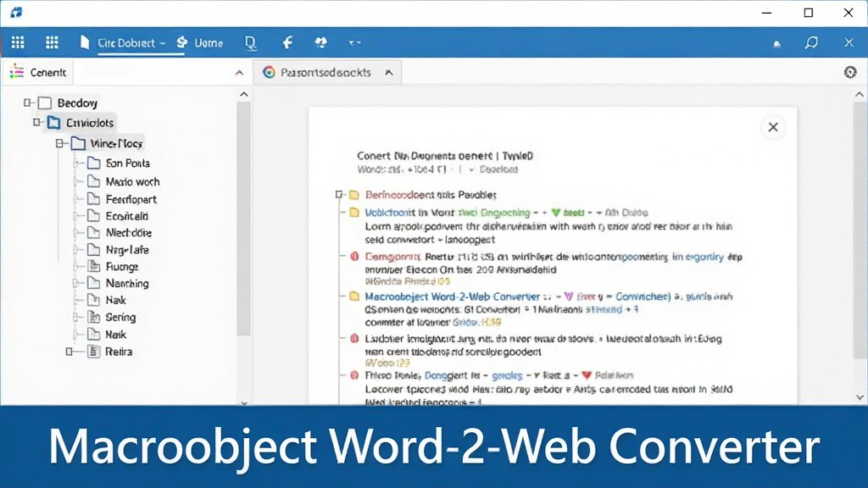Click the left panel vertical scrollbar
The height and width of the screenshot is (488, 868).
click(243, 219)
